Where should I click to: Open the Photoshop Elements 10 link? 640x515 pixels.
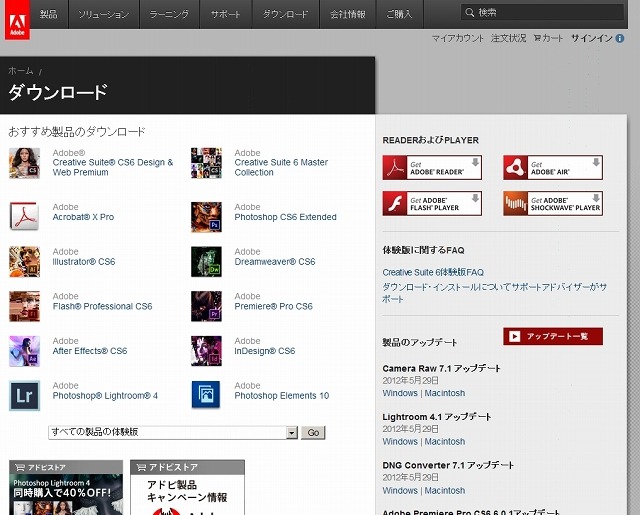tap(282, 395)
